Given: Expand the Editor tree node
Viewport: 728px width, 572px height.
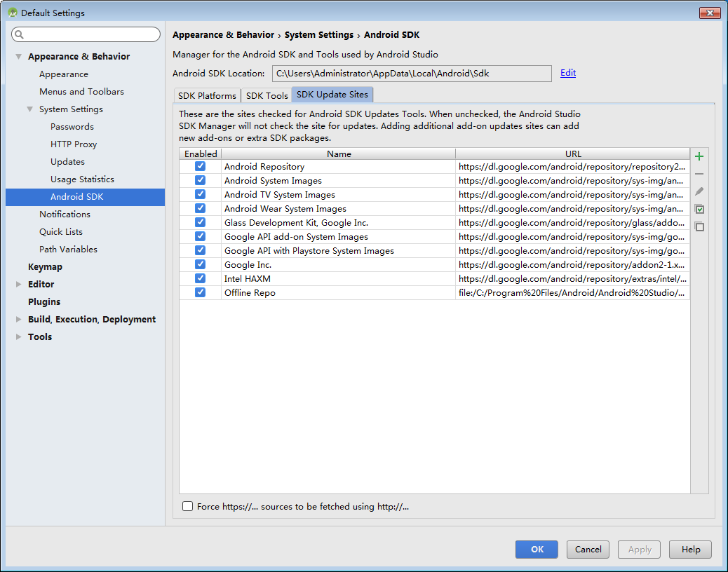Looking at the screenshot, I should [18, 285].
